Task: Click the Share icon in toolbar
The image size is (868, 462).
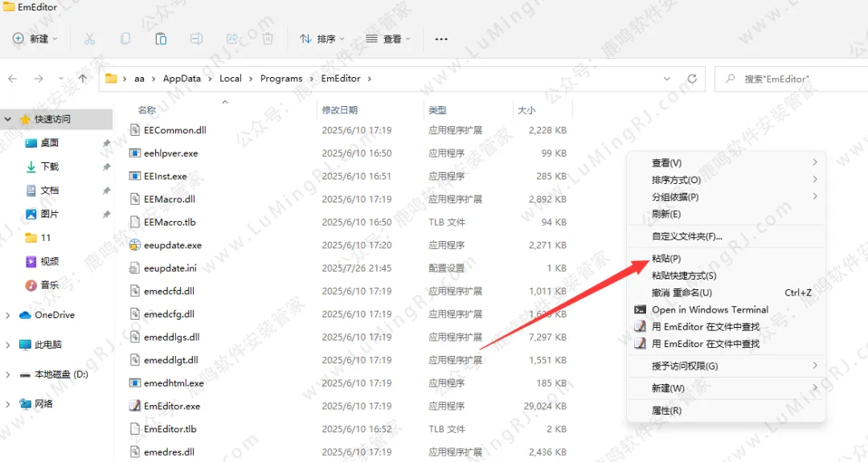Action: click(x=232, y=39)
